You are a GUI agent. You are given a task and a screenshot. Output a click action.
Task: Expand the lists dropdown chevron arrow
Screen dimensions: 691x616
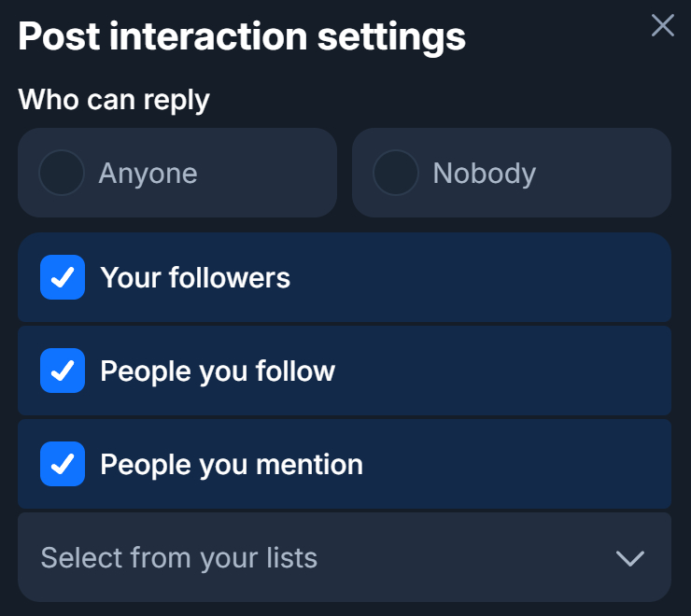pyautogui.click(x=630, y=558)
